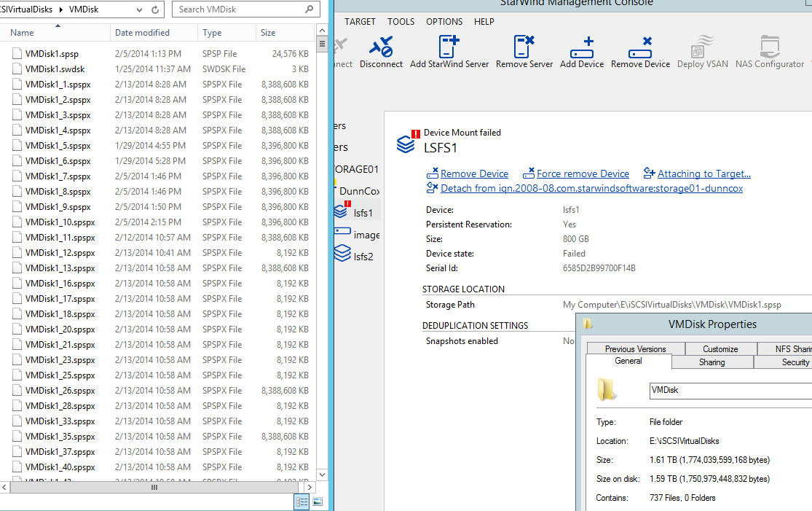Click the Deploy VSAN toolbar icon

click(x=702, y=47)
